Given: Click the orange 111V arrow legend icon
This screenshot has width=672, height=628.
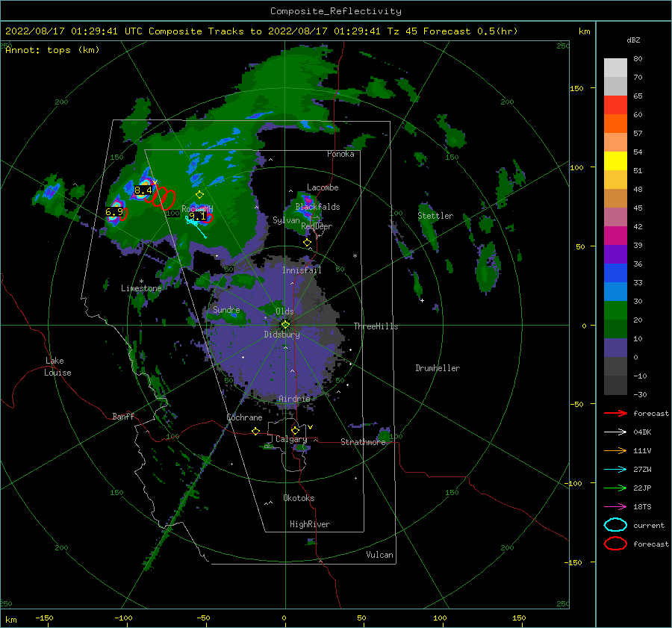Looking at the screenshot, I should coord(615,450).
